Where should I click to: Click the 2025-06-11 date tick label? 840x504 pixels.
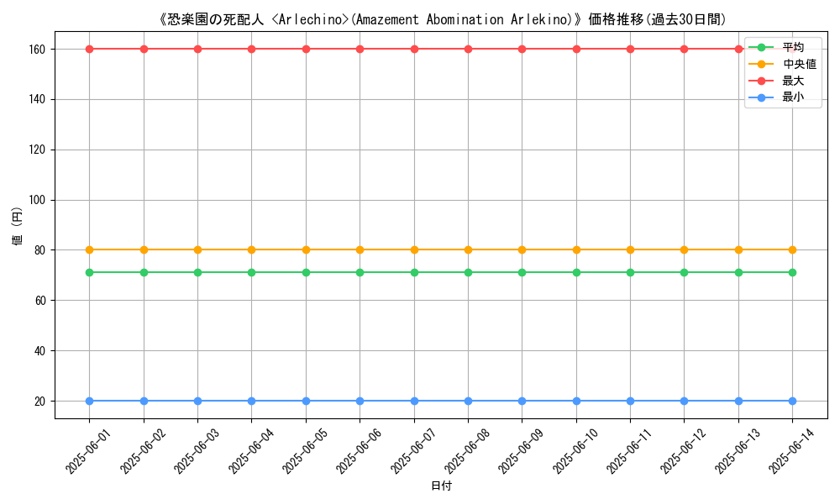[629, 452]
